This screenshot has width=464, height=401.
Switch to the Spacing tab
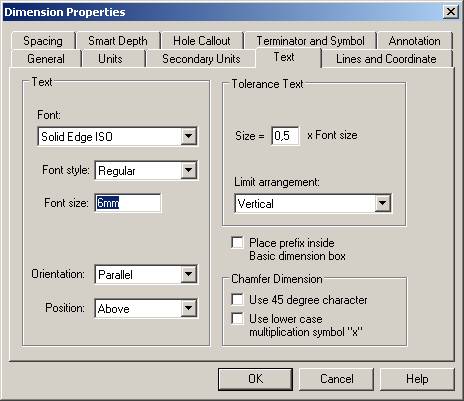(43, 41)
